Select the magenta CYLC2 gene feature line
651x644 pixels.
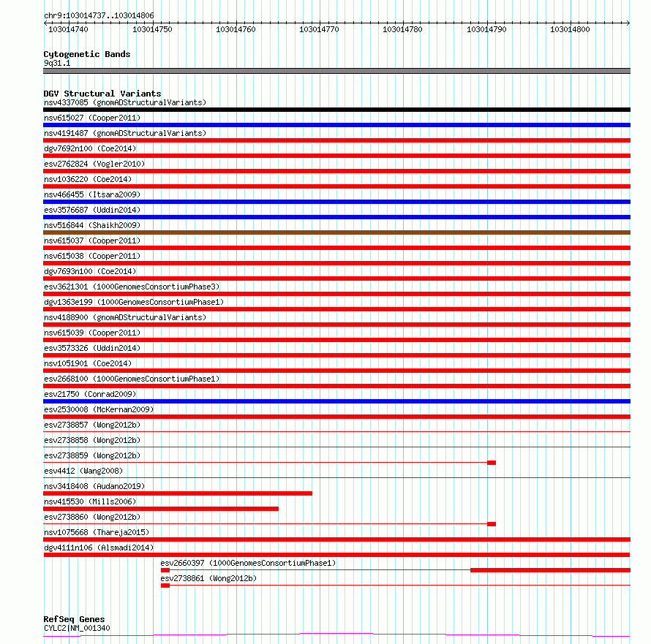click(336, 634)
